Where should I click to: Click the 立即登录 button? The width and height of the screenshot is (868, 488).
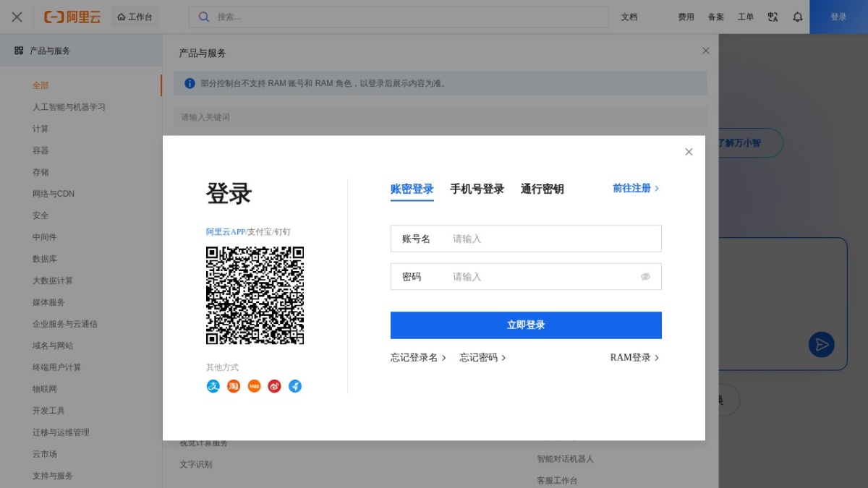pos(526,325)
